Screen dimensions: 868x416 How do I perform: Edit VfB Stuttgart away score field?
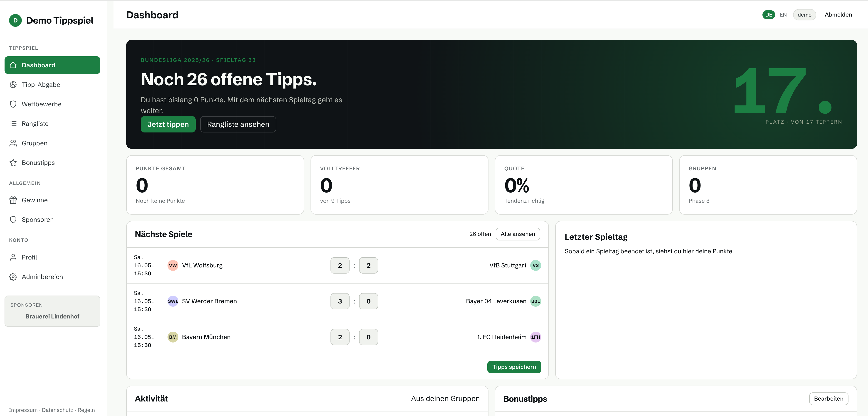point(368,265)
